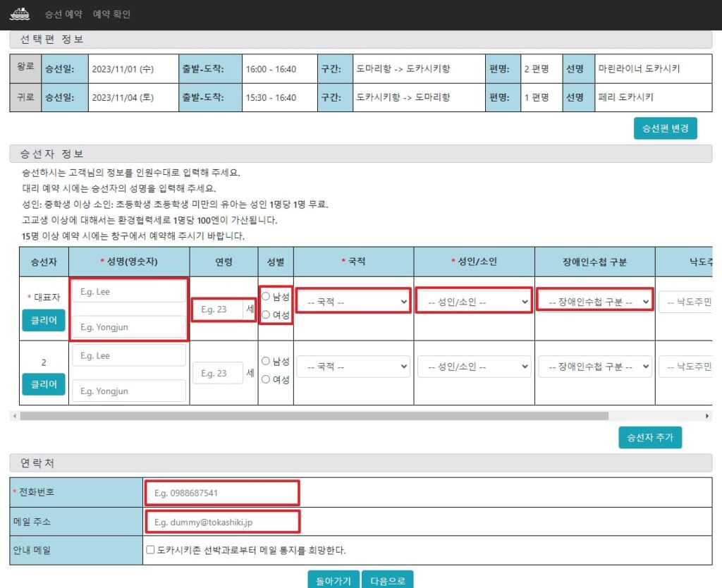Click the ferry ship logo icon
Image resolution: width=722 pixels, height=588 pixels.
(19, 14)
